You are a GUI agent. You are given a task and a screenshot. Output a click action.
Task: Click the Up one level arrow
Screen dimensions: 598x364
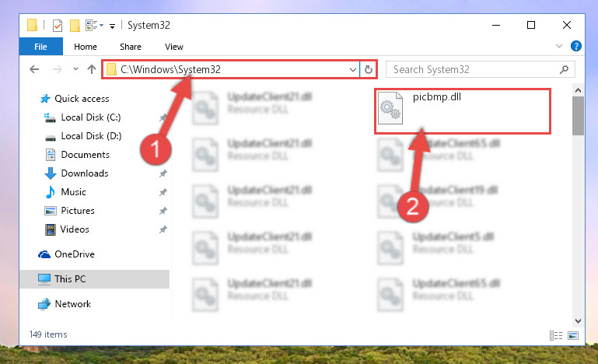[92, 69]
